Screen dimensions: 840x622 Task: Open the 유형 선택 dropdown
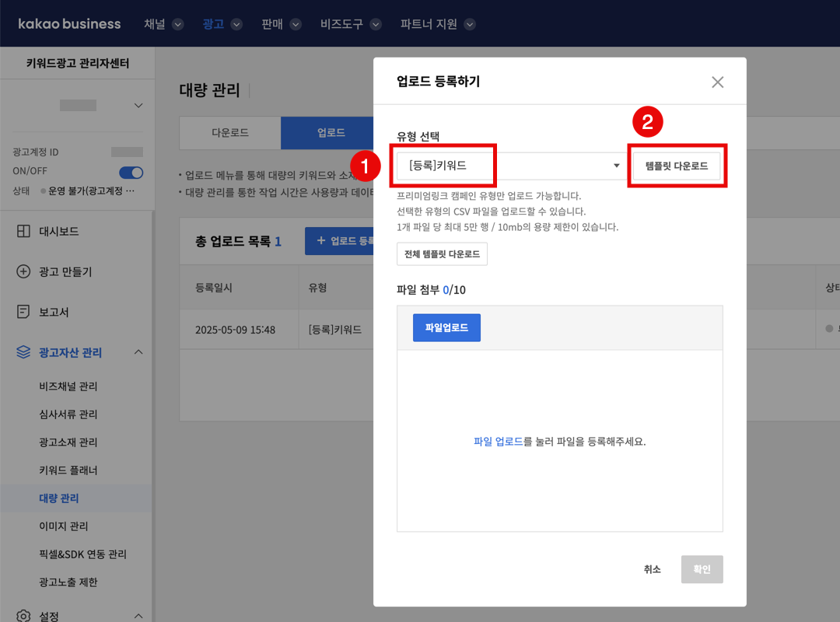coord(511,166)
